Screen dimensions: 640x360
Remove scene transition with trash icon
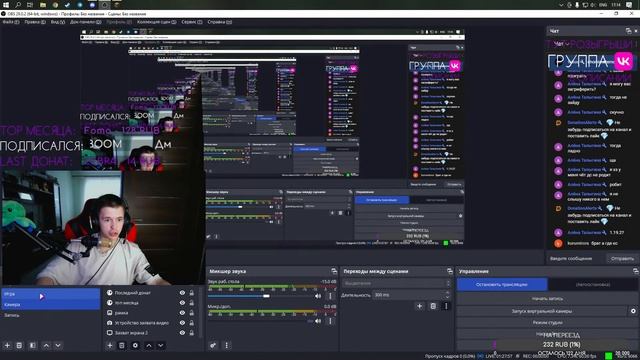[x=433, y=306]
